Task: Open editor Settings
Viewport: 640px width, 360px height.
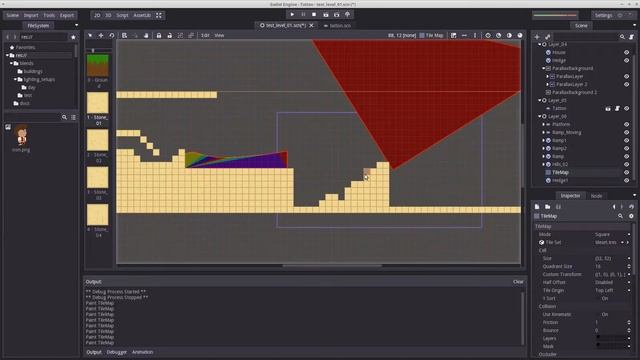Action: [603, 15]
